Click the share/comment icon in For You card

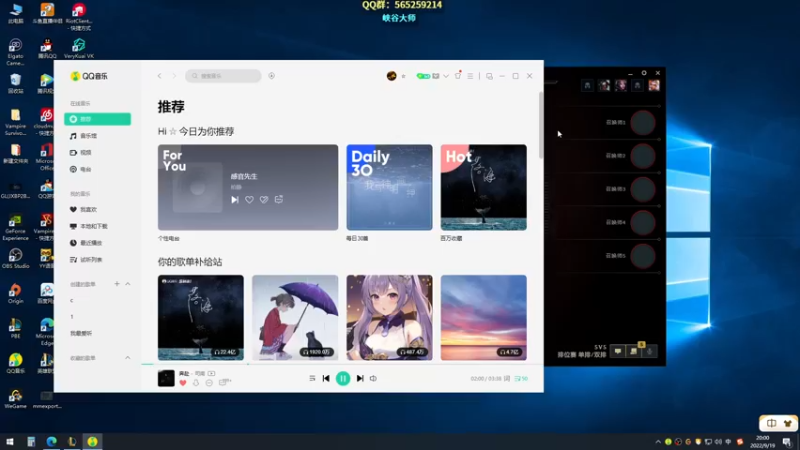click(279, 199)
